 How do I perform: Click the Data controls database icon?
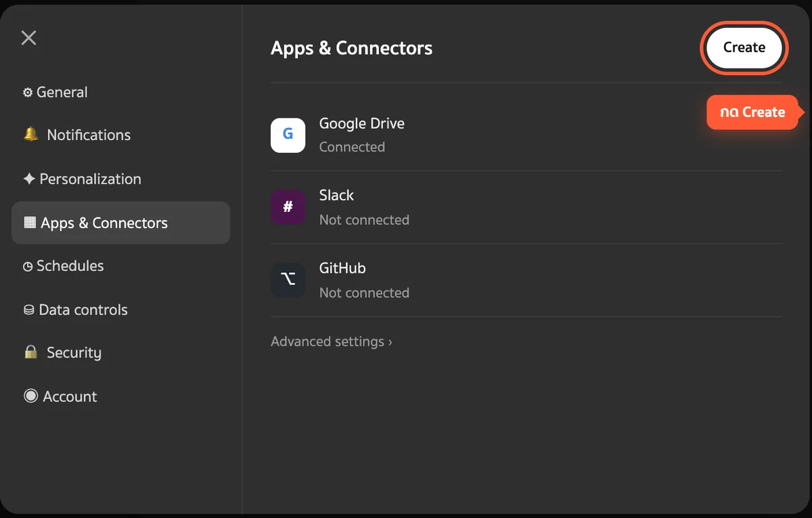click(x=29, y=310)
